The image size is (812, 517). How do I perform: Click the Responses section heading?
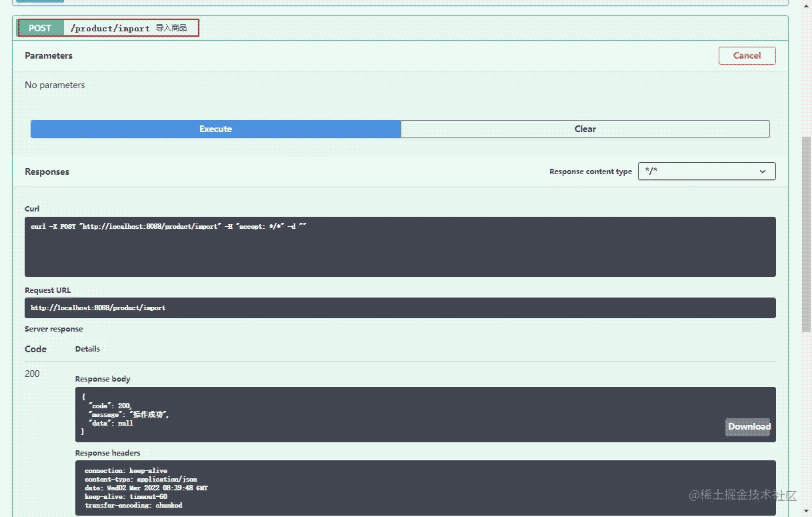(47, 171)
